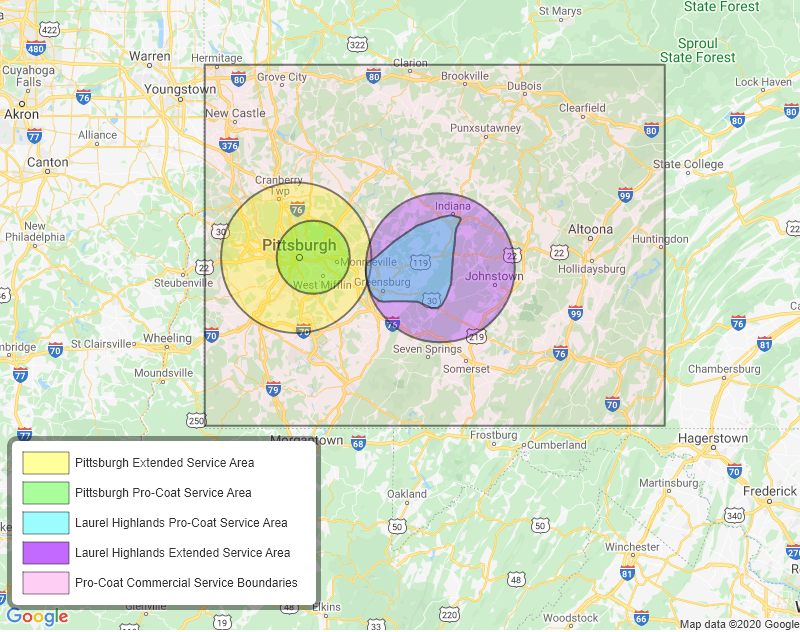This screenshot has height=632, width=800.
Task: Click the DuBois town label
Action: [x=524, y=86]
